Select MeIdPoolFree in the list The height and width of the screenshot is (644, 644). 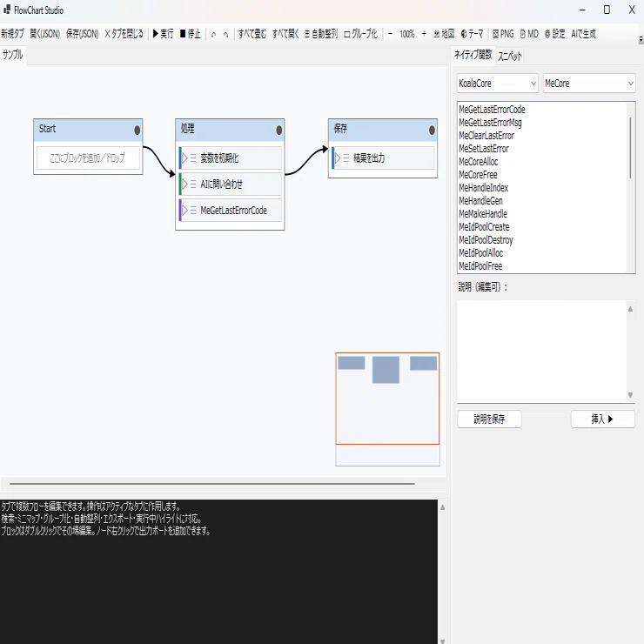point(480,266)
